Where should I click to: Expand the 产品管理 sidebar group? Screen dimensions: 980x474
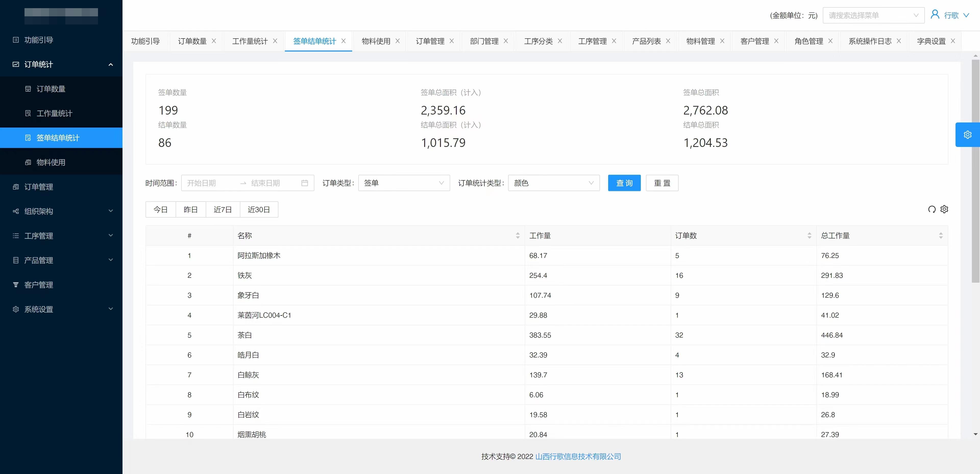(x=111, y=260)
